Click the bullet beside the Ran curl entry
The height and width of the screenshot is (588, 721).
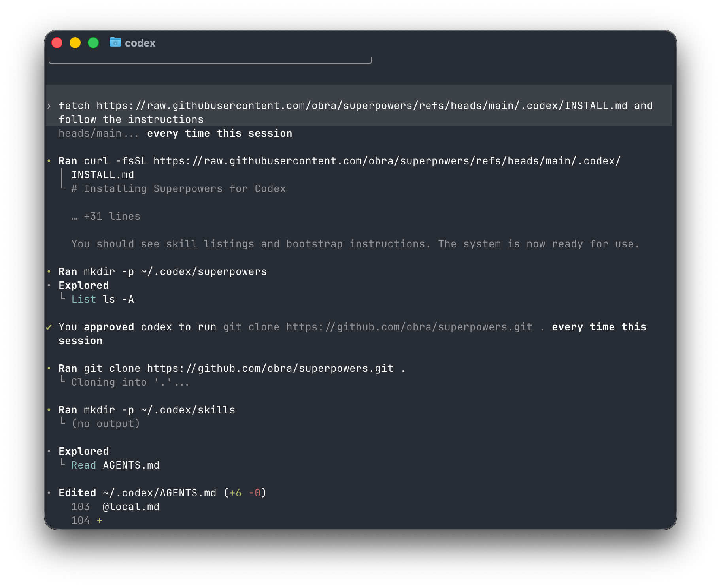(x=49, y=161)
